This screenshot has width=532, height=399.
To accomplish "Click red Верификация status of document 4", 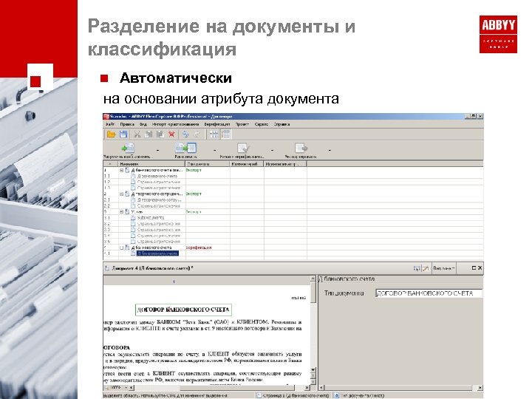I will (199, 248).
